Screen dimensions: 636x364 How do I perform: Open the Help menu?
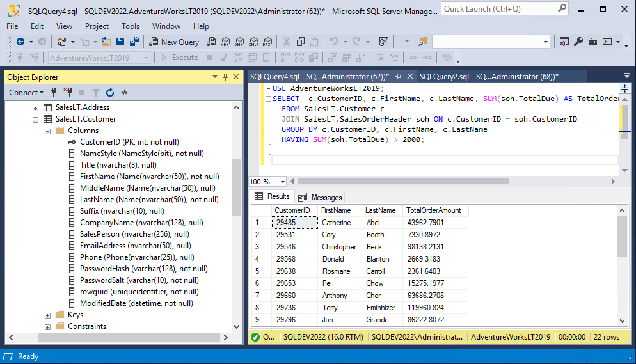(201, 26)
